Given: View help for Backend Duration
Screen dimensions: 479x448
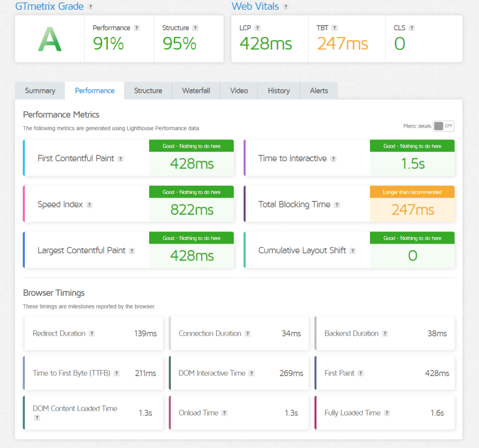Looking at the screenshot, I should (x=385, y=333).
